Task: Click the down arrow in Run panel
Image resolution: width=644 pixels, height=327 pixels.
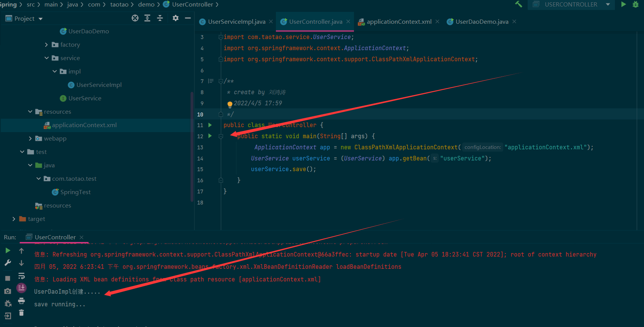Action: (x=21, y=263)
